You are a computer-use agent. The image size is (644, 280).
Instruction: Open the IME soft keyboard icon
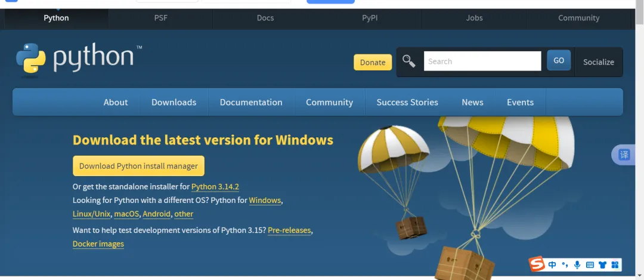(590, 265)
